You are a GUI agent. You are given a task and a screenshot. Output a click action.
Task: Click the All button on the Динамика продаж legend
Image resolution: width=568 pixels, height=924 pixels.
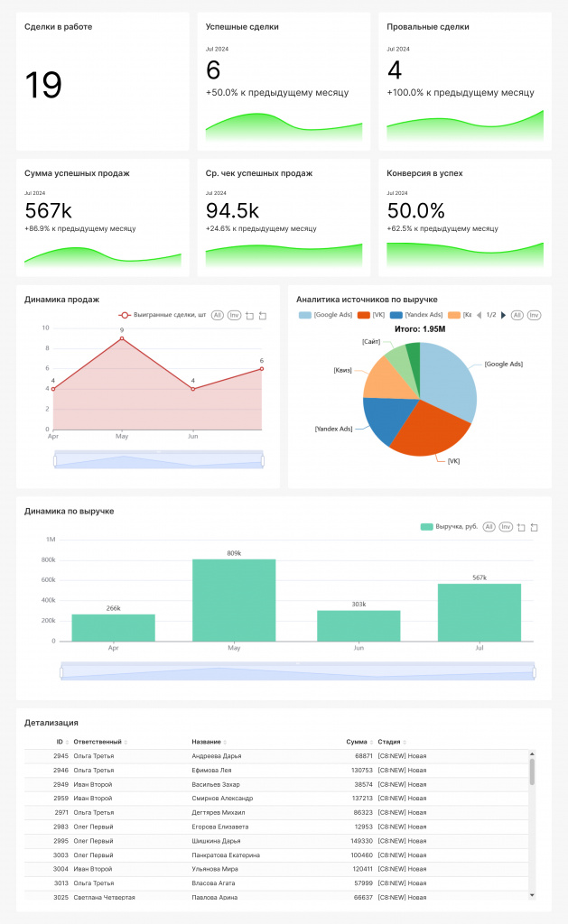coord(218,315)
